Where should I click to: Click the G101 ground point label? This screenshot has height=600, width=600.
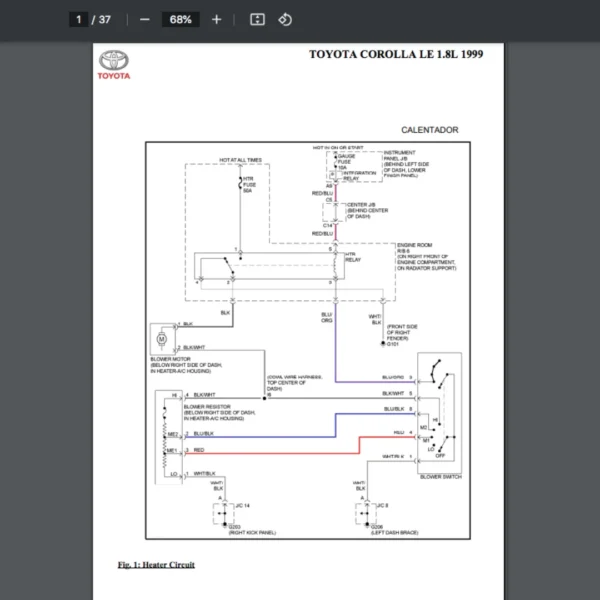pyautogui.click(x=393, y=344)
